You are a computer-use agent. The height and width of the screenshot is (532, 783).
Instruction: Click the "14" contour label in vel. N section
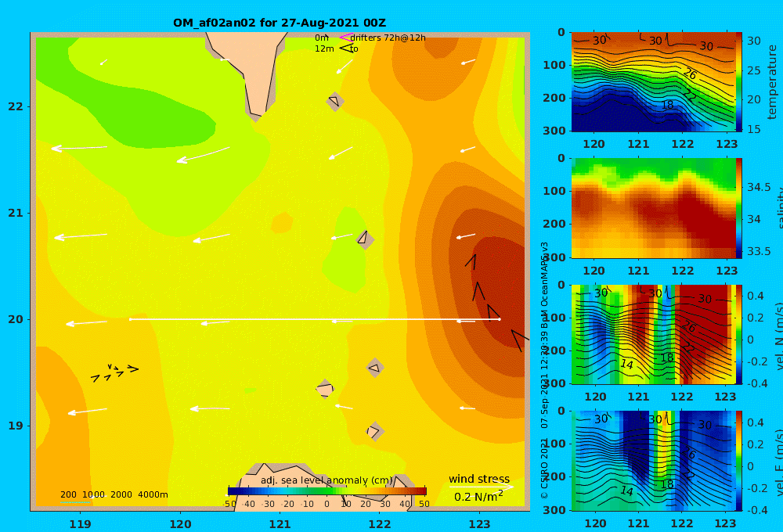click(626, 365)
